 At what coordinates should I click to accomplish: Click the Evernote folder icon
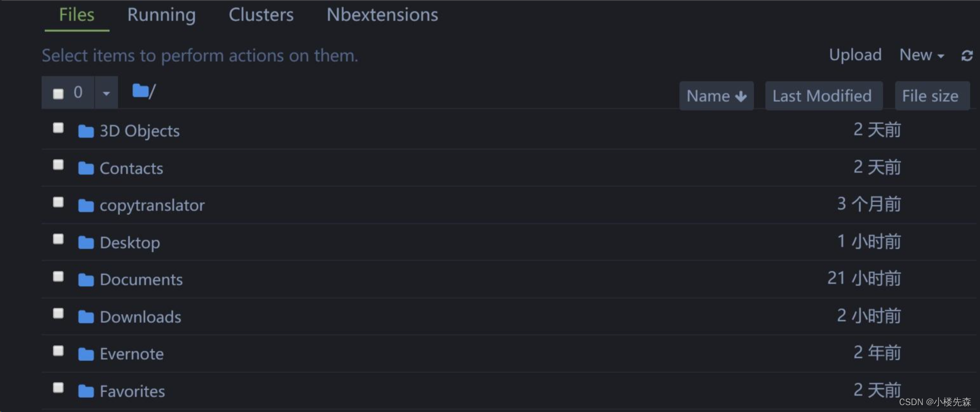(x=86, y=354)
